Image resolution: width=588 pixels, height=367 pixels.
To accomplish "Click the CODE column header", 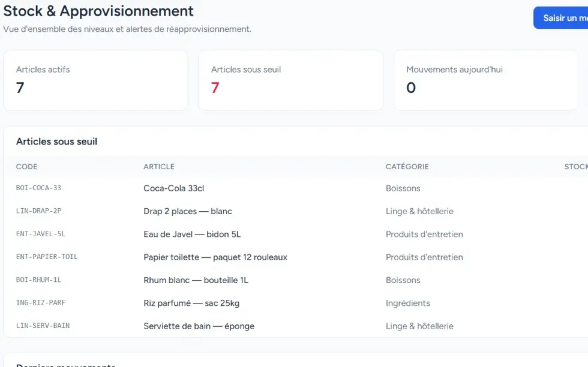I will click(26, 167).
